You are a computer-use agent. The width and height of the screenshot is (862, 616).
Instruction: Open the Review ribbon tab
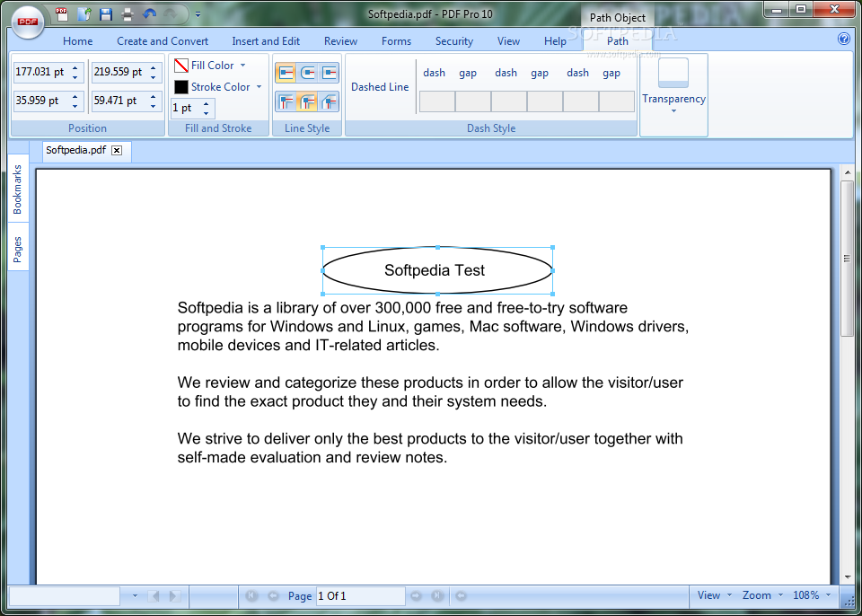pyautogui.click(x=341, y=41)
